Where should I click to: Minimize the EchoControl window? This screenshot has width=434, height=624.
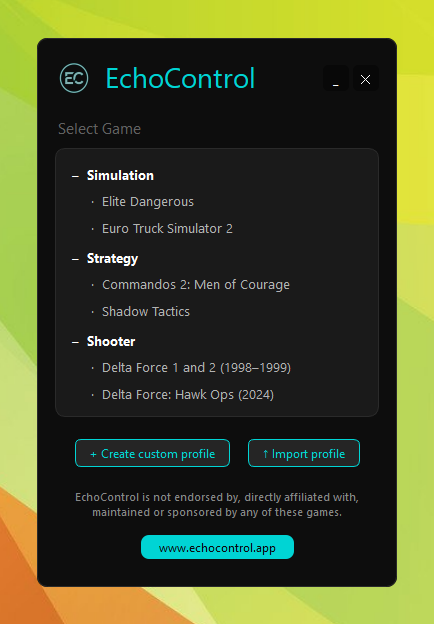336,78
